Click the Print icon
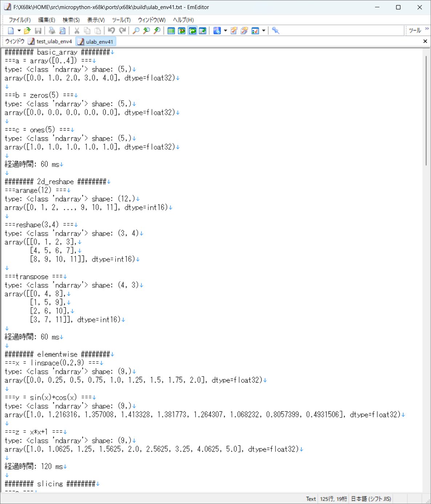 52,31
